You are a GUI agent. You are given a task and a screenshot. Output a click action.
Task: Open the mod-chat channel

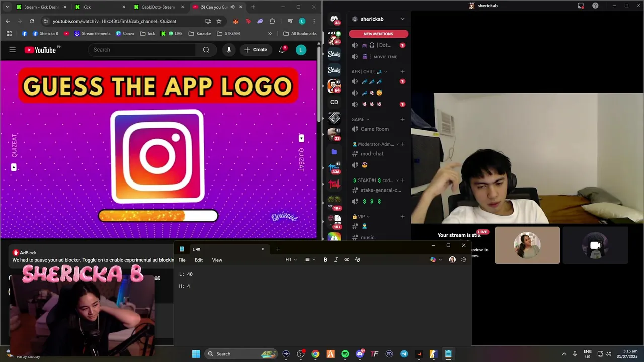point(372,154)
